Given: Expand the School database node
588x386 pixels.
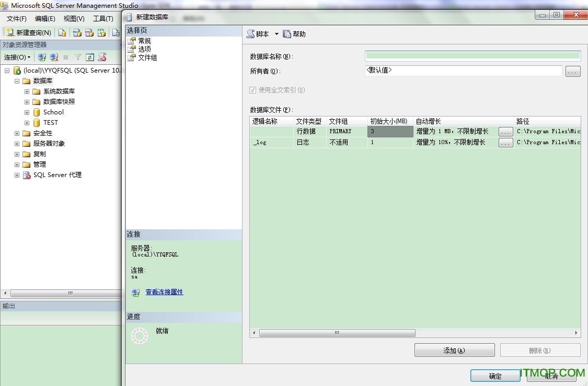Looking at the screenshot, I should (26, 112).
